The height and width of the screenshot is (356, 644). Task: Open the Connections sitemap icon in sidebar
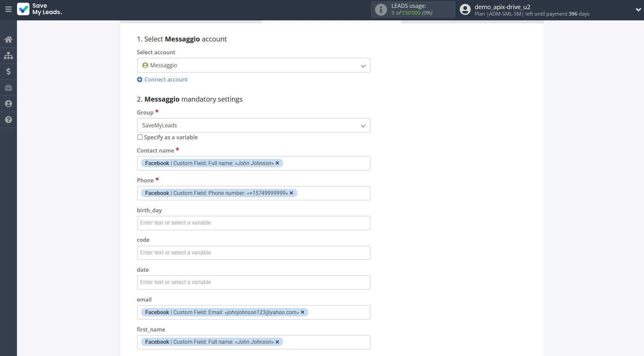point(8,55)
